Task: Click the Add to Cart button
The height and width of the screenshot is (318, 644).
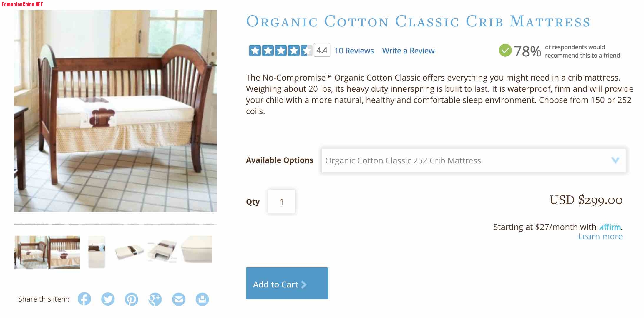Action: (x=287, y=283)
